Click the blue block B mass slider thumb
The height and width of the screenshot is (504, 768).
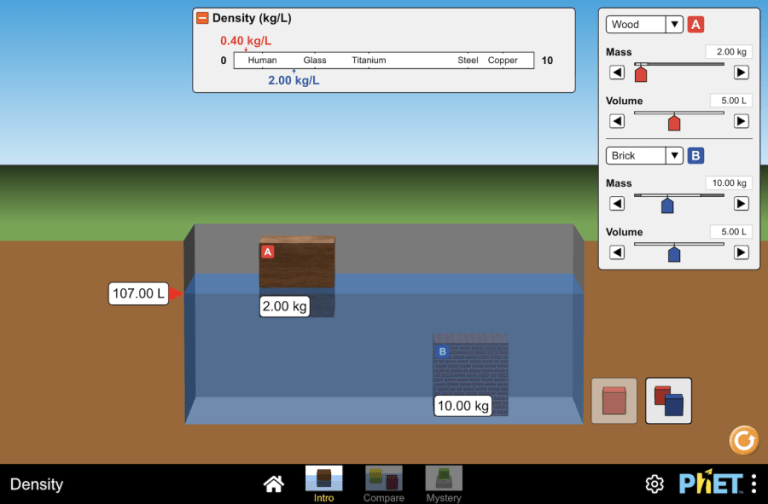(x=667, y=205)
